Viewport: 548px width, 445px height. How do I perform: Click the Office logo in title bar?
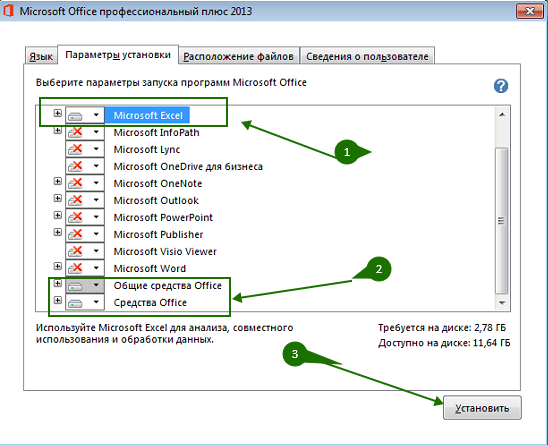pos(8,10)
